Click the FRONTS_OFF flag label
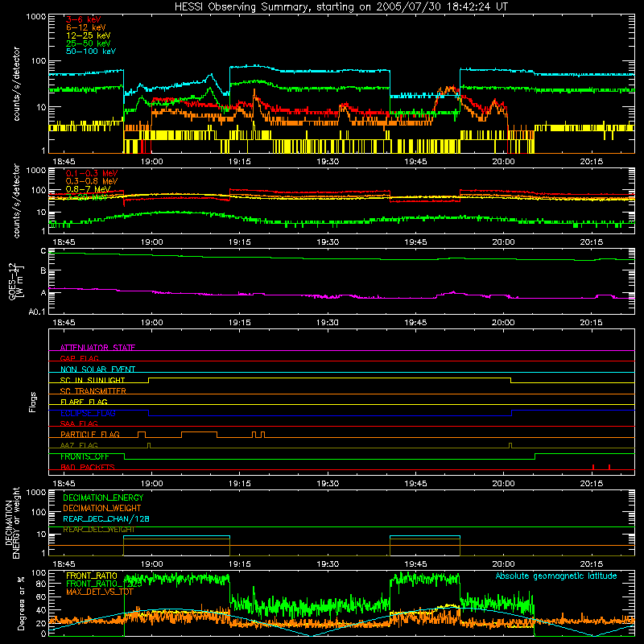 click(85, 456)
